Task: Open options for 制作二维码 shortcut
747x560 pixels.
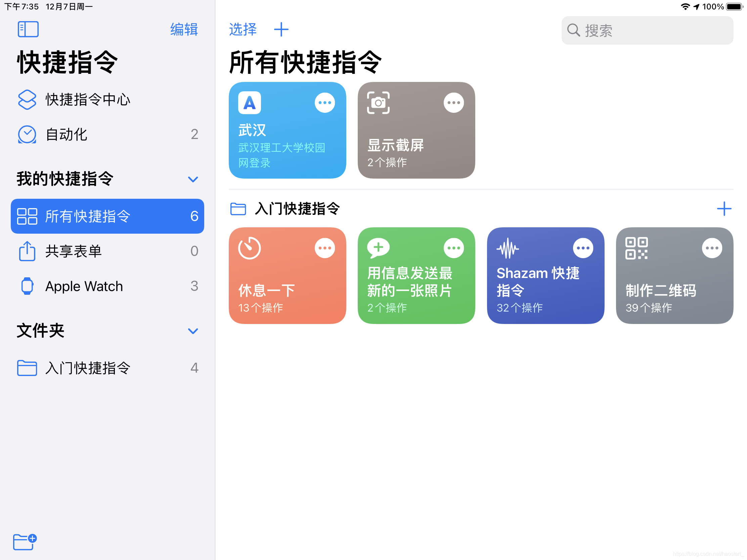Action: [x=712, y=248]
